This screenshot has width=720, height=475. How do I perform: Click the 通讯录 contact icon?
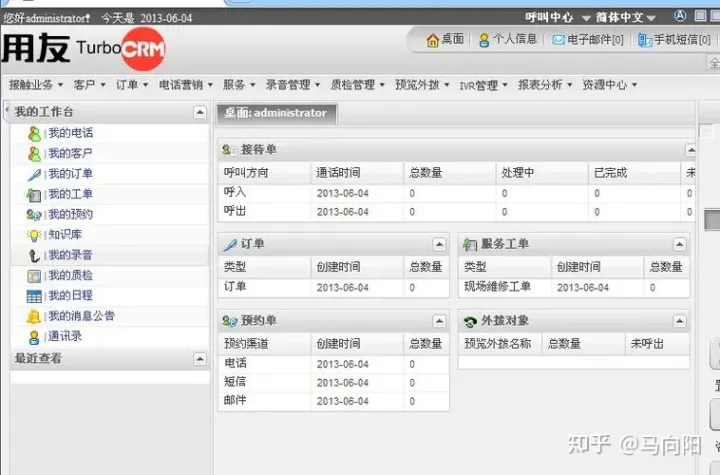[x=34, y=337]
